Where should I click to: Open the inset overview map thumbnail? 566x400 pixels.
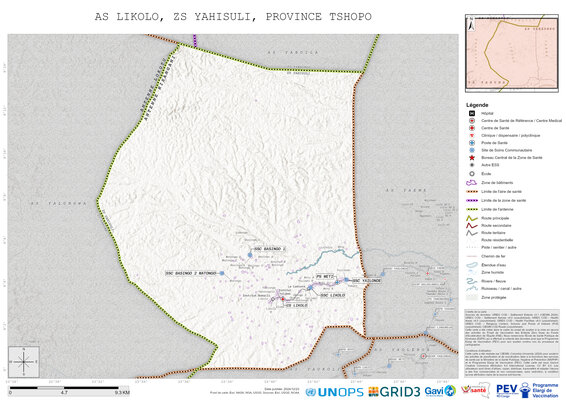click(512, 53)
